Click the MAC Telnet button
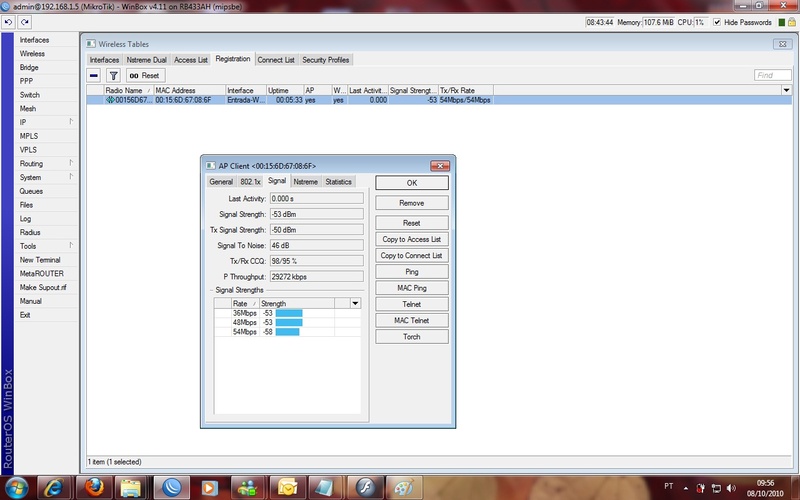 [x=412, y=320]
